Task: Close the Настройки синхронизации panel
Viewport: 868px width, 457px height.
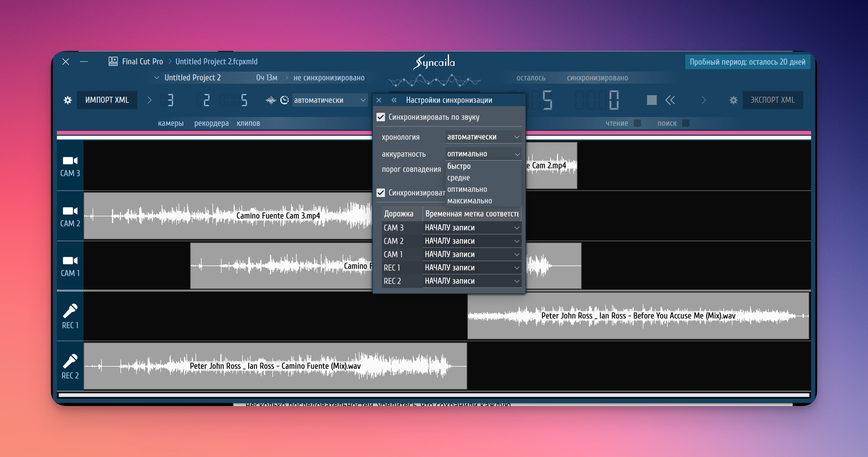Action: [379, 100]
